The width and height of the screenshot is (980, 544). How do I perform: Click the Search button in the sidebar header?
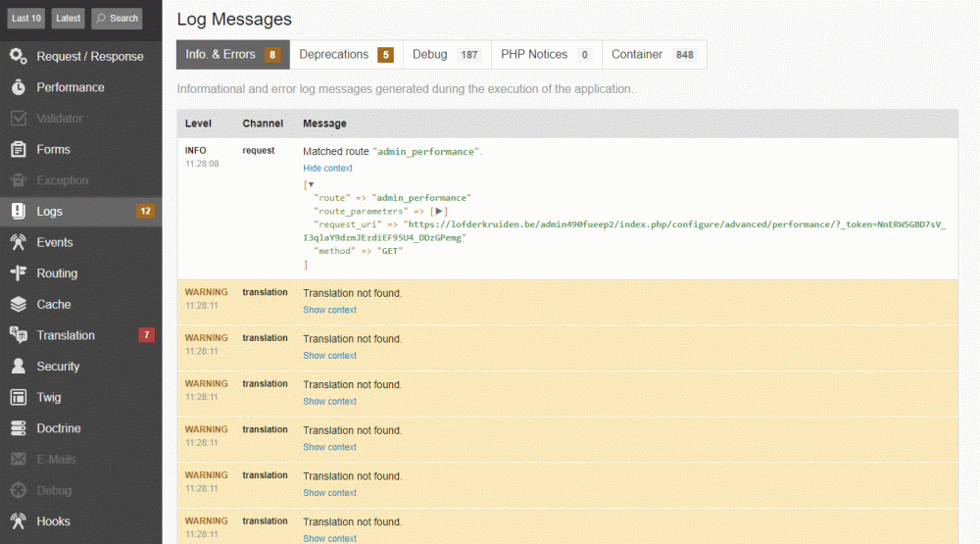(x=117, y=18)
